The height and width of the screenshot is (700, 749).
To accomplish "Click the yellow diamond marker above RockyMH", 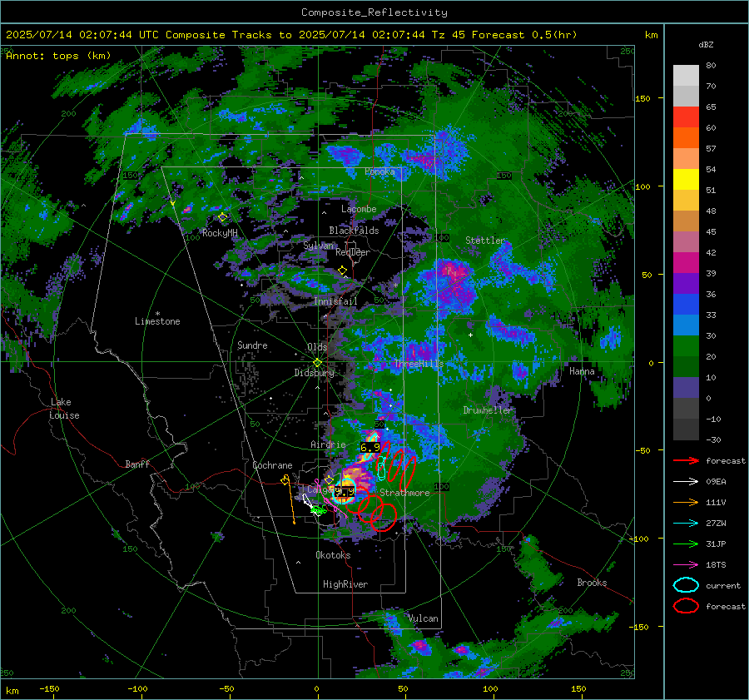I will click(x=222, y=217).
